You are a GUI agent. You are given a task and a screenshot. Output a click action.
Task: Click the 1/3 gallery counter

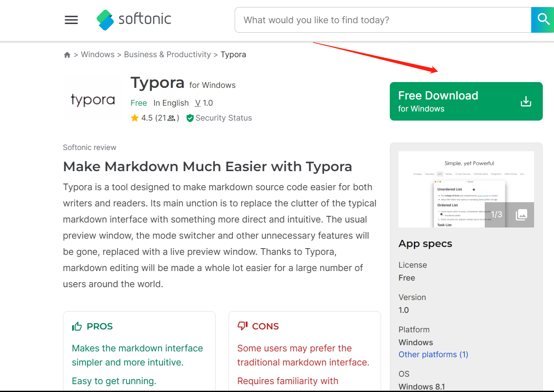point(496,215)
